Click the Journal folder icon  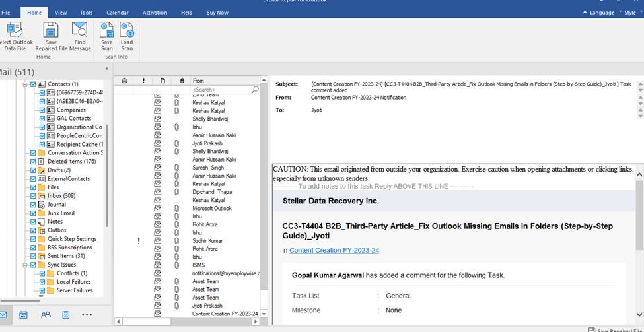tap(41, 205)
